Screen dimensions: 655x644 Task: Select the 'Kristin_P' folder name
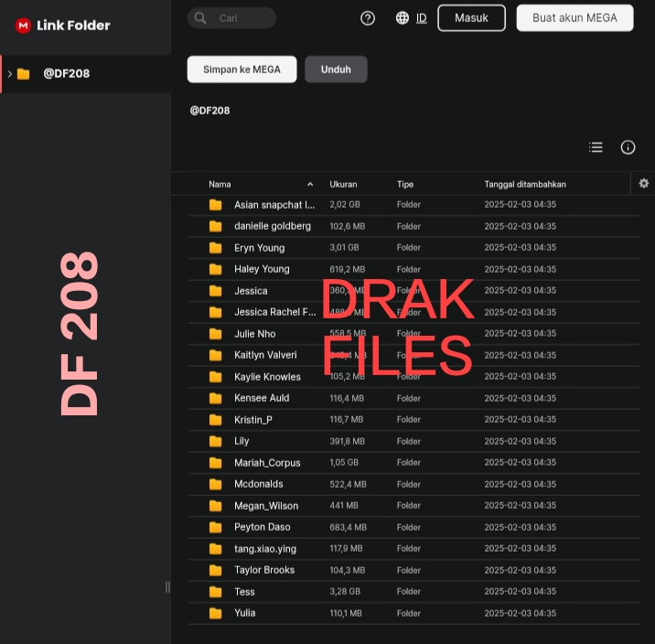[253, 420]
